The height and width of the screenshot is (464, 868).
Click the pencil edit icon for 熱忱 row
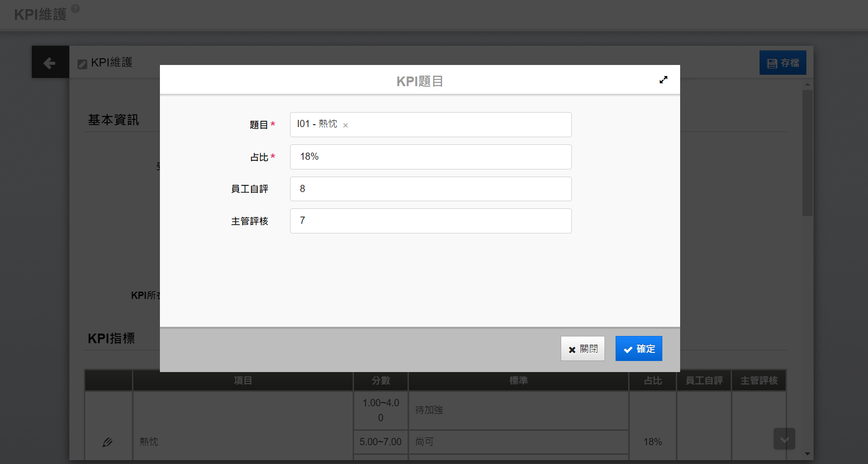pos(107,442)
